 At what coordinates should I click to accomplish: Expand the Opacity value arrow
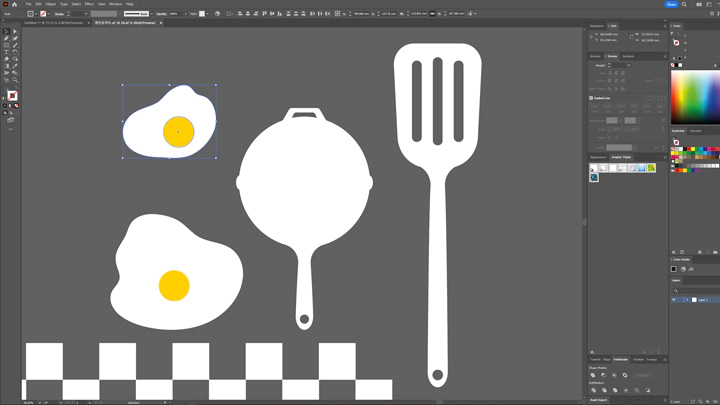[186, 14]
